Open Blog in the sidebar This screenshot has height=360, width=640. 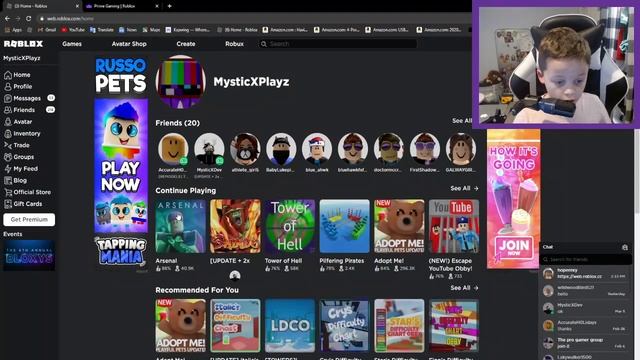point(16,180)
